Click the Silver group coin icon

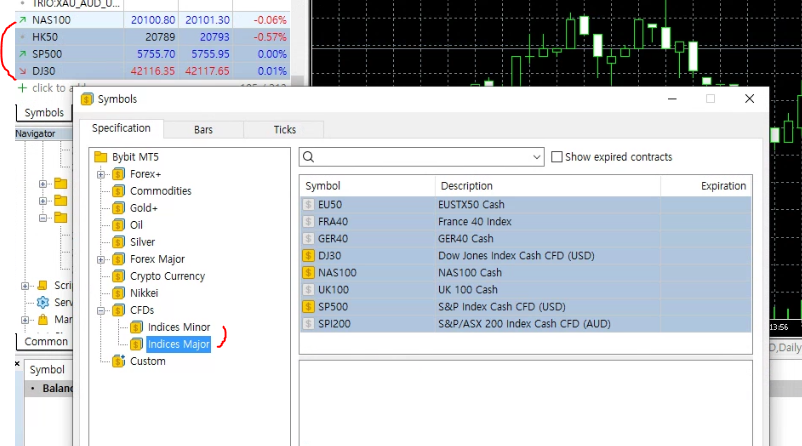pos(118,242)
